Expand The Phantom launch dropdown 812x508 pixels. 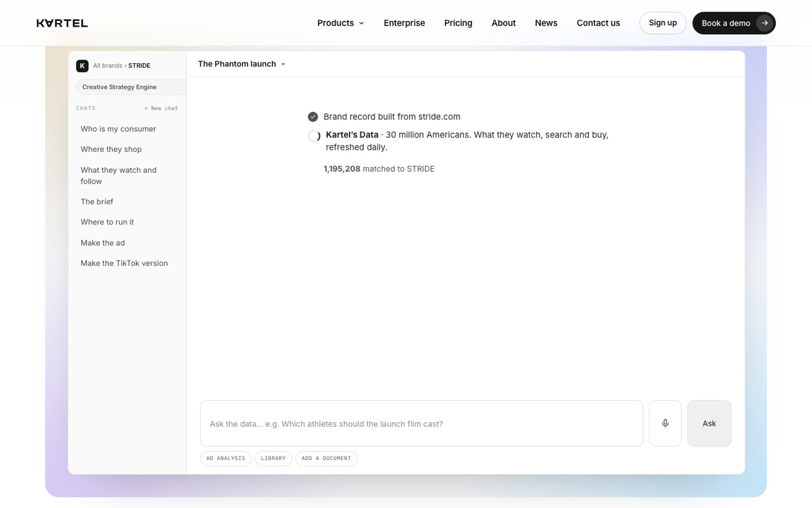click(x=242, y=64)
